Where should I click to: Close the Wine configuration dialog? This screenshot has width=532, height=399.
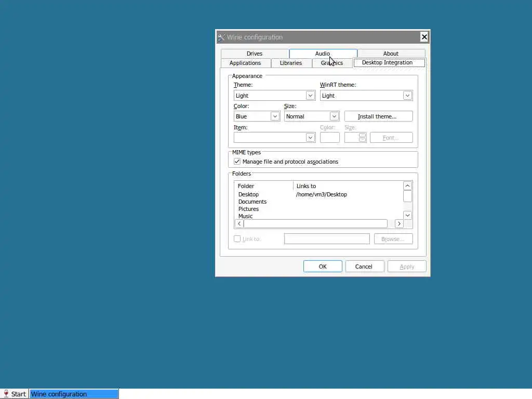coord(424,37)
